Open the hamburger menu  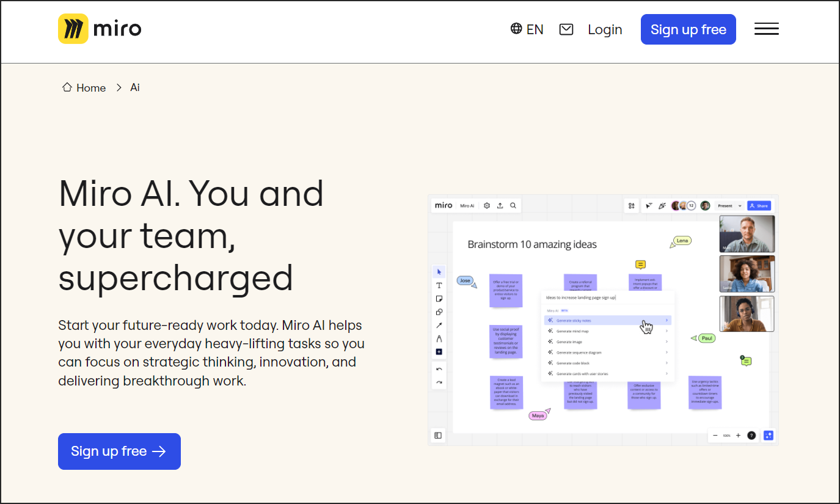[x=766, y=29]
